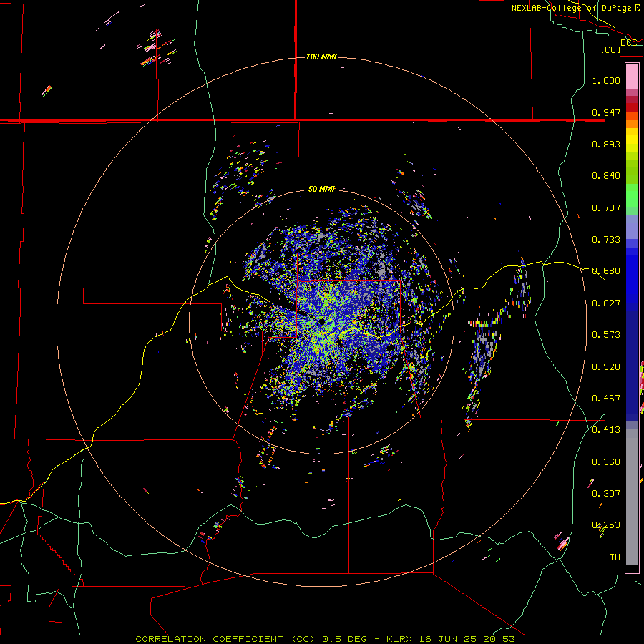The image size is (644, 644).
Task: Pick the bright green color bar segment
Action: (x=632, y=195)
